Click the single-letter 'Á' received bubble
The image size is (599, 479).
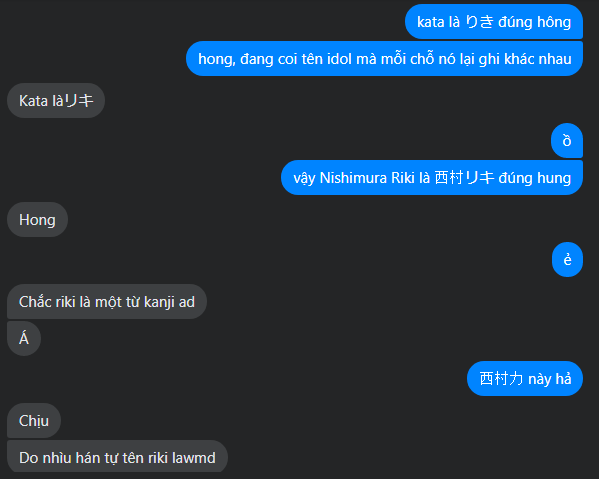[x=24, y=338]
